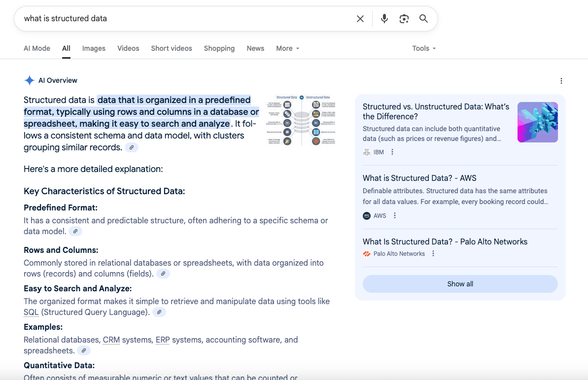
Task: Open 'Structured vs. Unstructured Data' IBM article
Action: 436,111
